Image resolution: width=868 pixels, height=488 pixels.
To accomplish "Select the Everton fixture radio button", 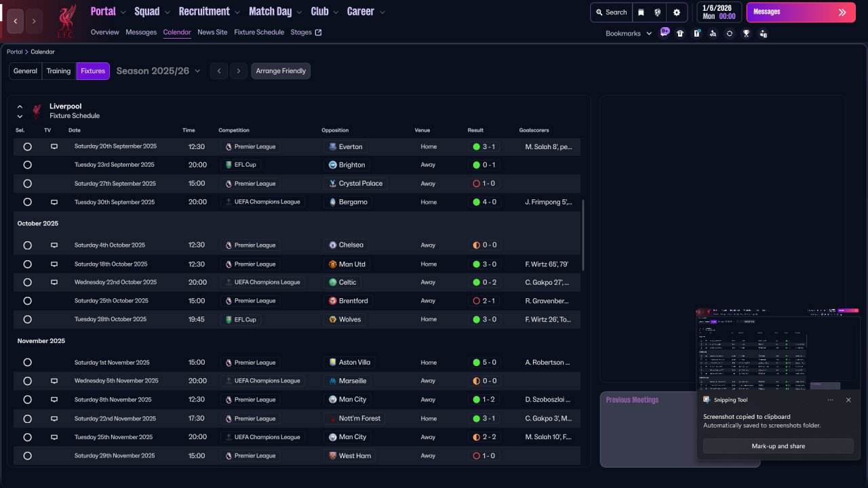I will click(x=27, y=146).
